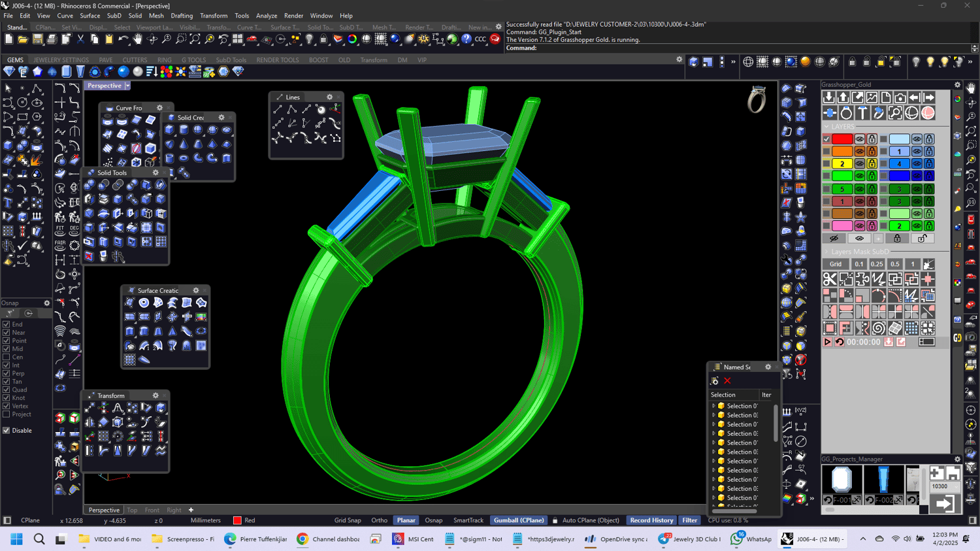The height and width of the screenshot is (551, 980).
Task: Collapse the LAYERS section in Grasshopper_Gold
Action: tap(826, 126)
